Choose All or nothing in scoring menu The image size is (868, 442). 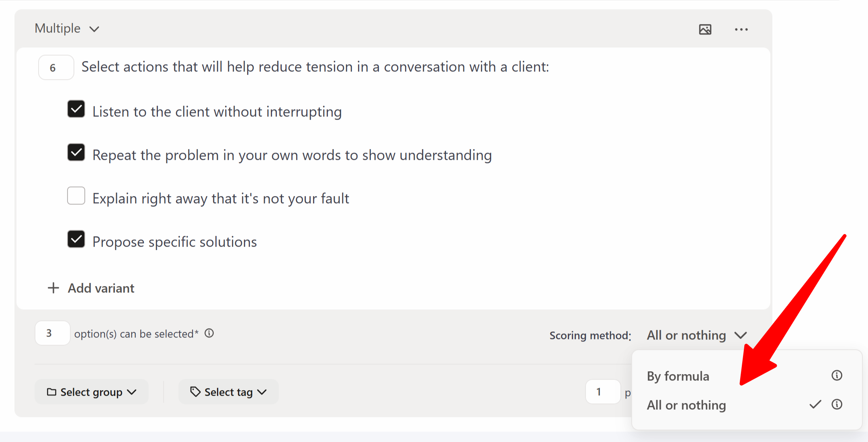tap(686, 405)
